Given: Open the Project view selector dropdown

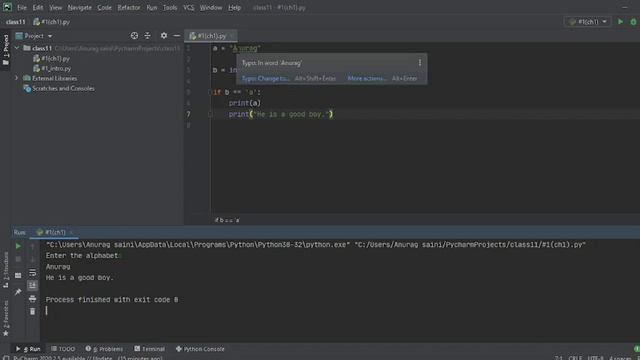Looking at the screenshot, I should tap(34, 36).
